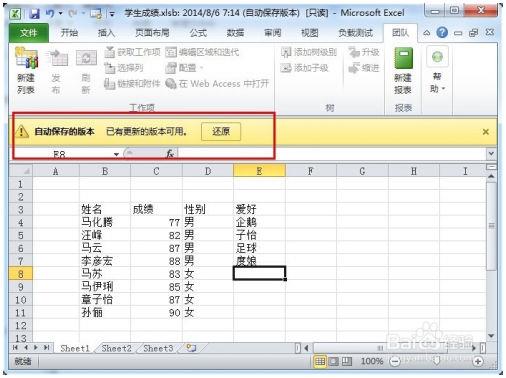The image size is (506, 378).
Task: Open the blue Help question mark icon
Action: 442,33
